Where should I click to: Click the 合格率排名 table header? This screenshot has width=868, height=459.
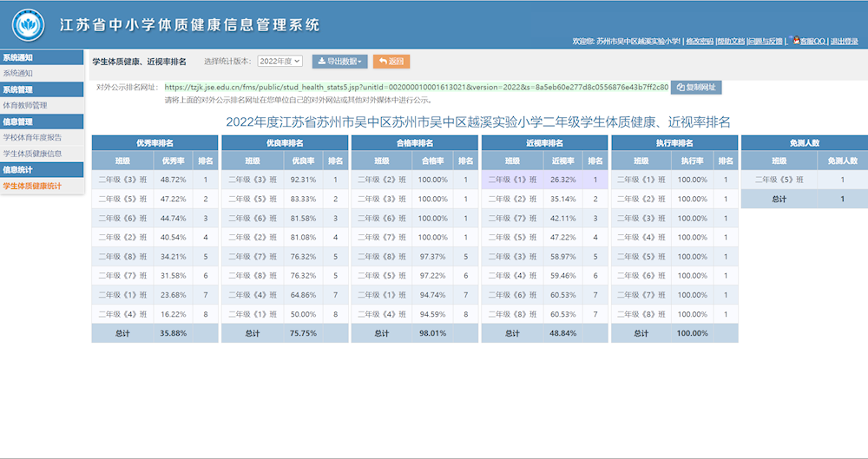coord(415,143)
